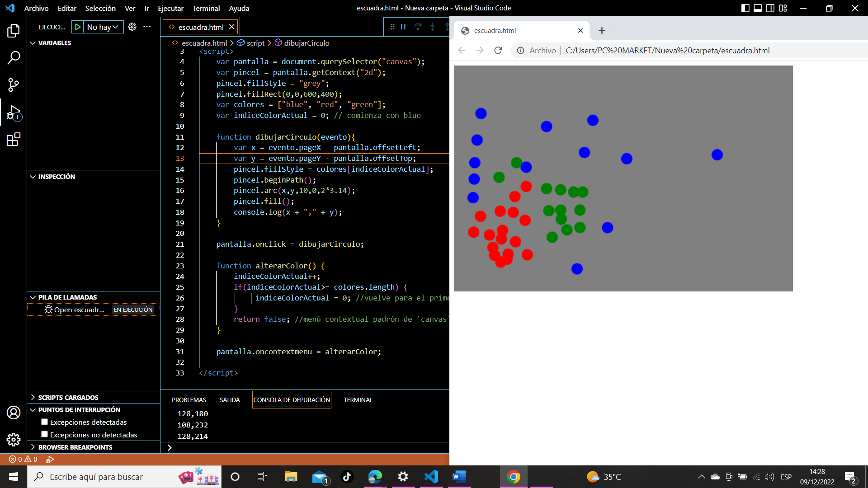868x488 pixels.
Task: Open launch.json settings gear
Action: (132, 27)
